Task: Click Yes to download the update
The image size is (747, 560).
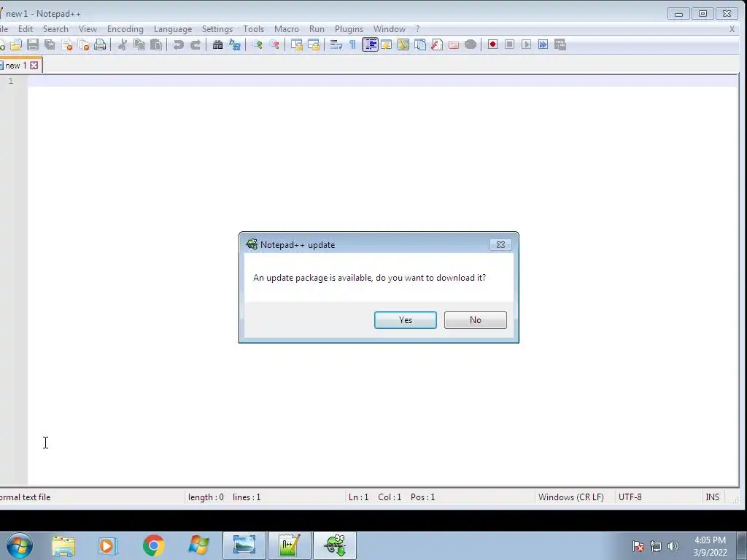Action: pos(406,320)
